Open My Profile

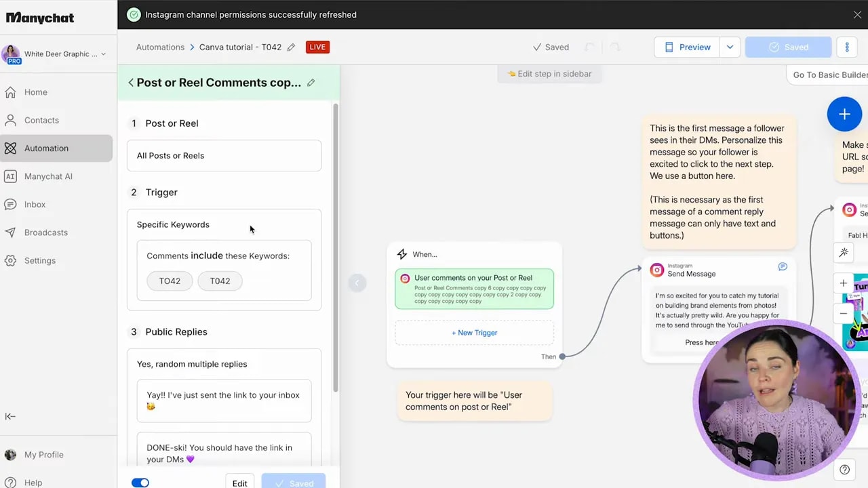pos(43,455)
